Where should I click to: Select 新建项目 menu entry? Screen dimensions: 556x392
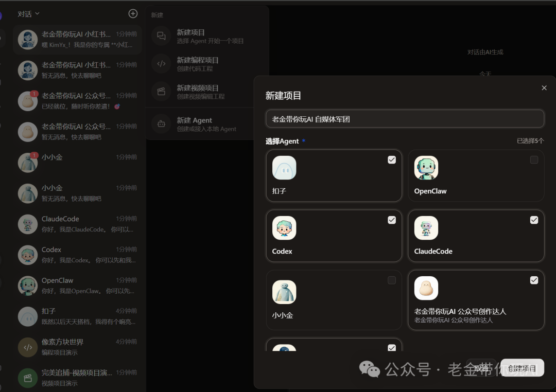(207, 36)
